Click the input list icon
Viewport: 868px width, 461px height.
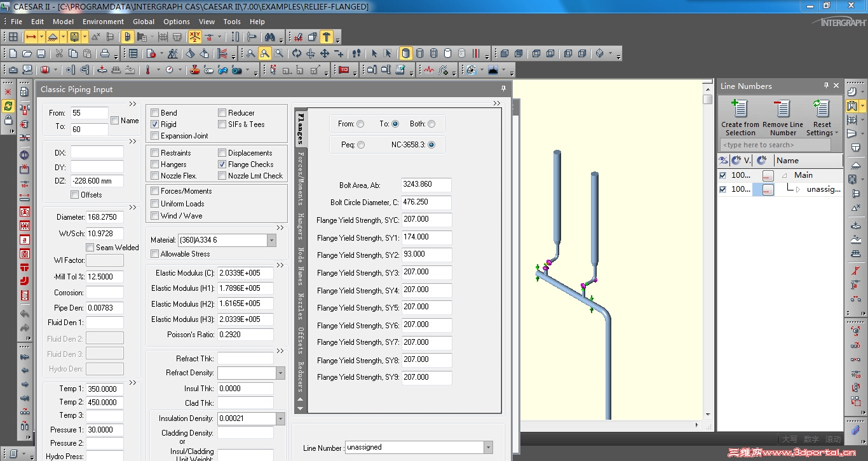tap(133, 53)
